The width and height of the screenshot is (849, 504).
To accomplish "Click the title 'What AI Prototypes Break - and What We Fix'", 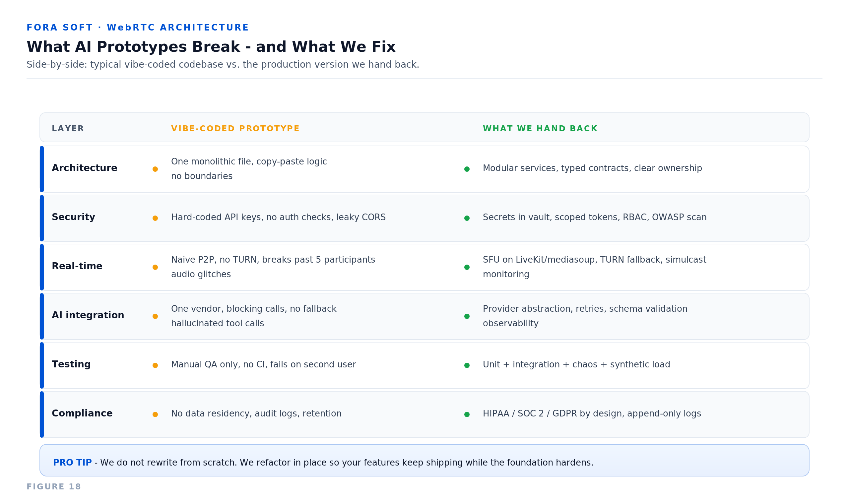I will click(211, 47).
